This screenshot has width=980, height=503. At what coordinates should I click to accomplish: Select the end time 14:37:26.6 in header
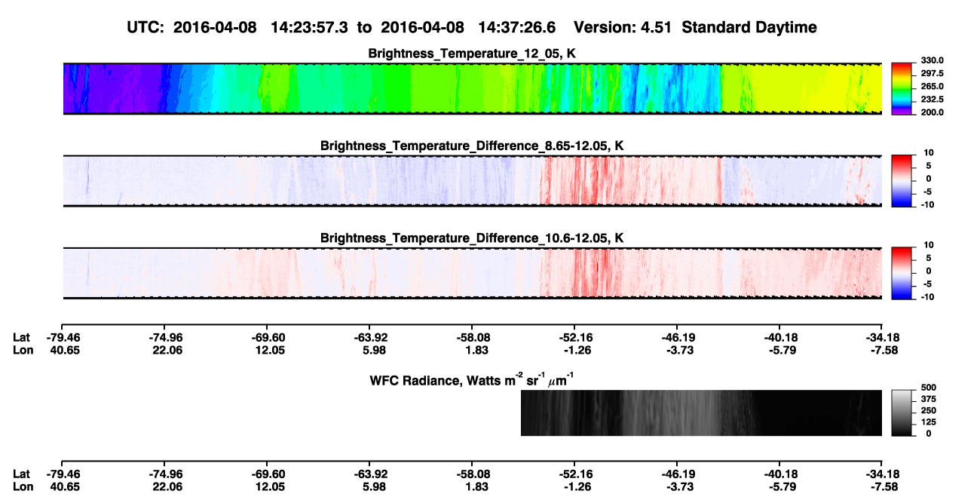tap(517, 27)
